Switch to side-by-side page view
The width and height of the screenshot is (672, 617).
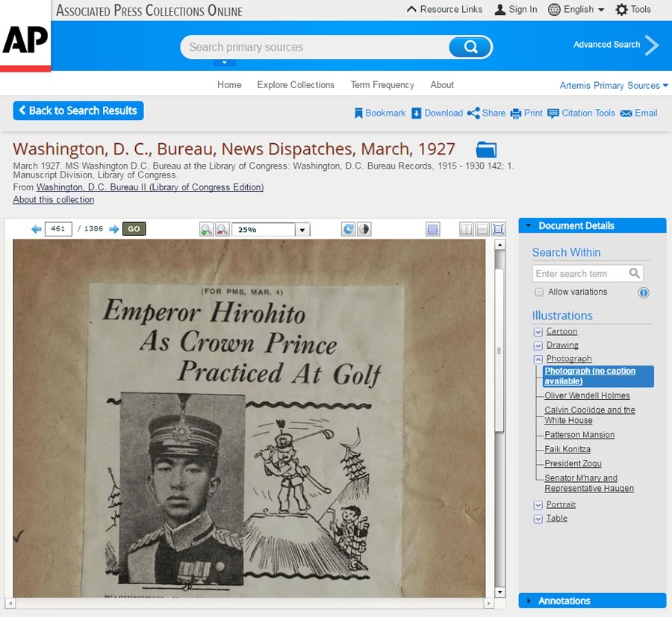point(466,229)
